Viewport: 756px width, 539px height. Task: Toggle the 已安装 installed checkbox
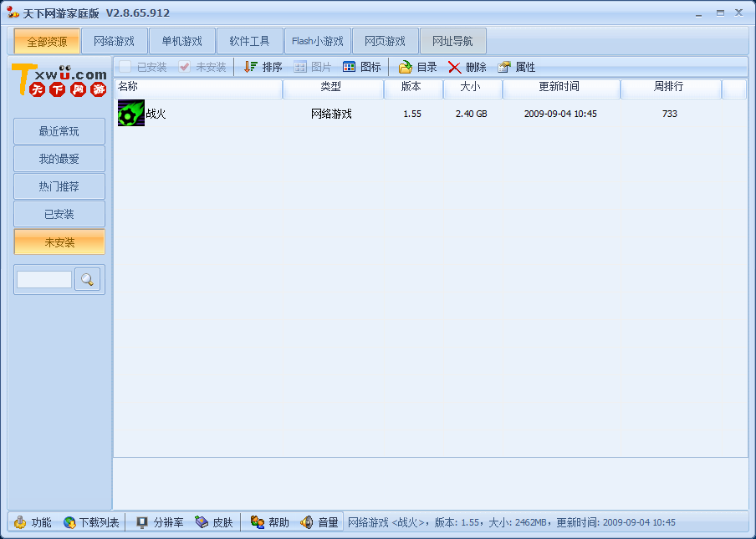125,67
